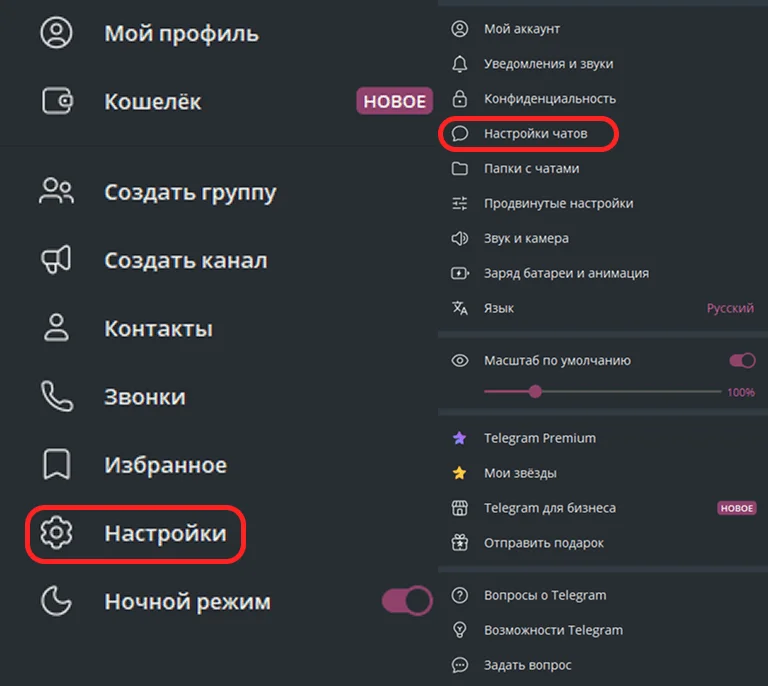Click the lock icon for Конфиденциальность
768x686 pixels.
[460, 99]
